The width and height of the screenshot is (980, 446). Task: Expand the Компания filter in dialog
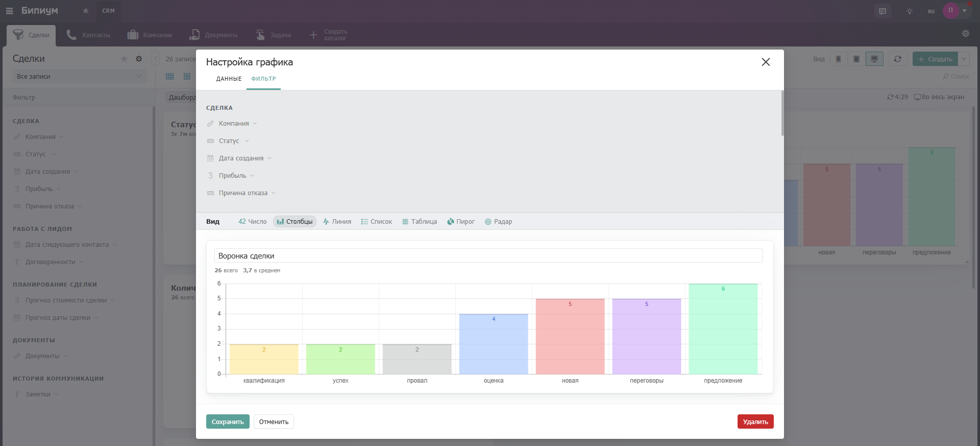[x=234, y=124]
